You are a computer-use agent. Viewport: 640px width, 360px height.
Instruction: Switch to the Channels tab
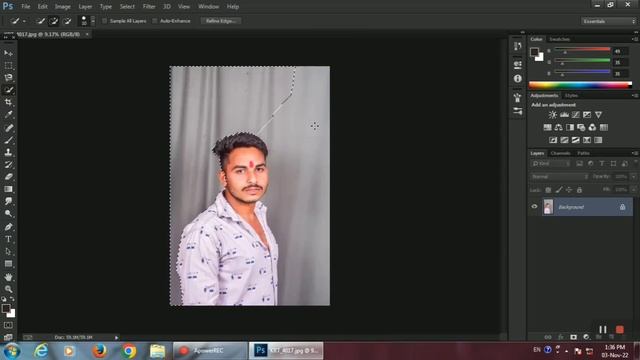pyautogui.click(x=560, y=153)
